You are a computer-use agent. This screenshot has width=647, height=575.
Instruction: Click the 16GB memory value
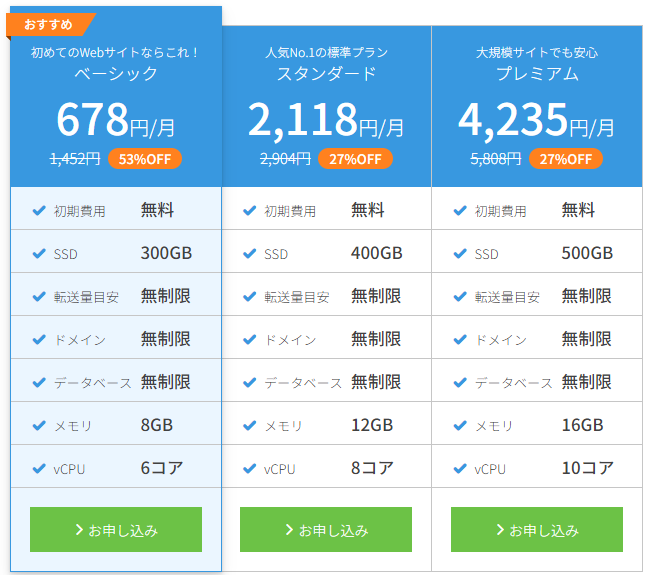coord(583,425)
